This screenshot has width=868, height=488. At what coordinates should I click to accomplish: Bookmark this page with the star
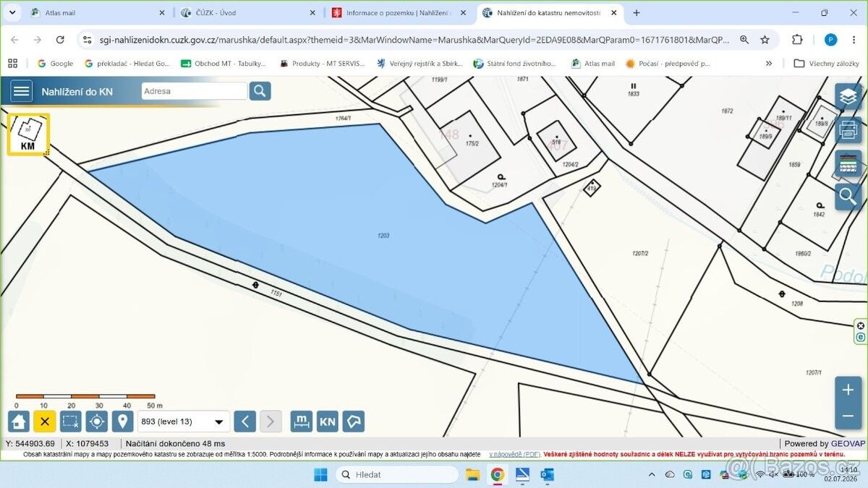765,40
